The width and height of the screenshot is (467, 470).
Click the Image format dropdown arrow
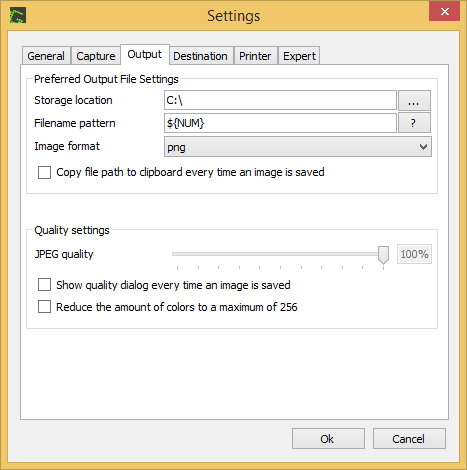pyautogui.click(x=423, y=147)
